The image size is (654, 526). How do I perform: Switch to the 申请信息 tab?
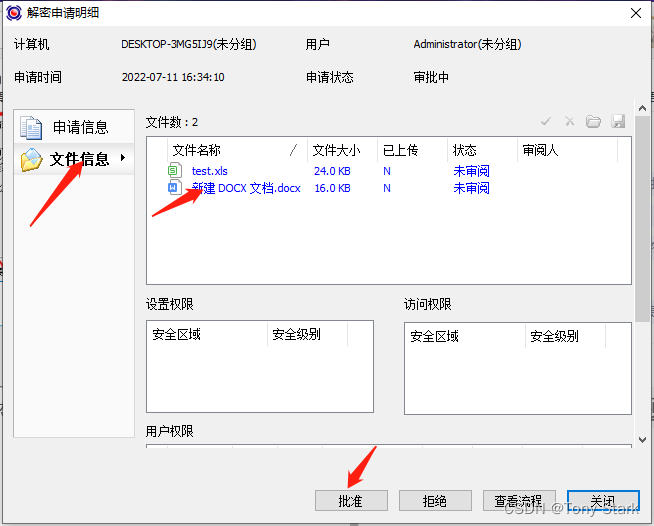(x=80, y=127)
